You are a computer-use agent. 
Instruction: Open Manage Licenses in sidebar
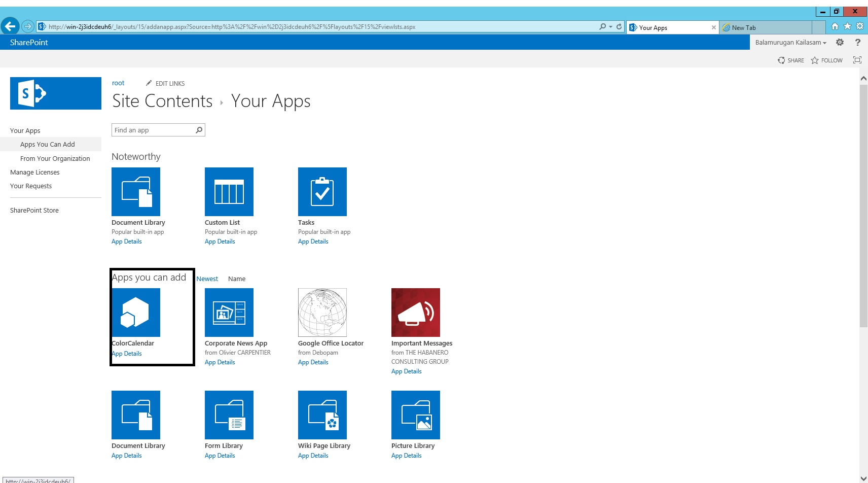(35, 172)
